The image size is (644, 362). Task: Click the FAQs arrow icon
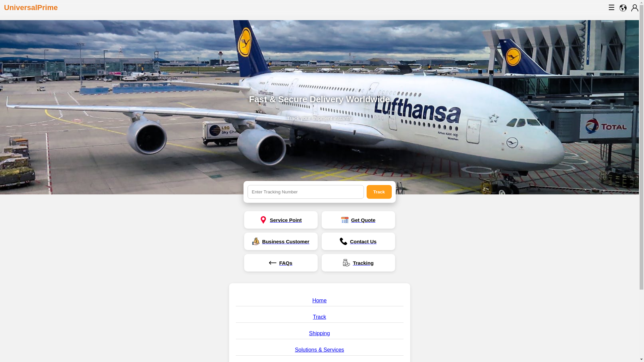point(273,263)
